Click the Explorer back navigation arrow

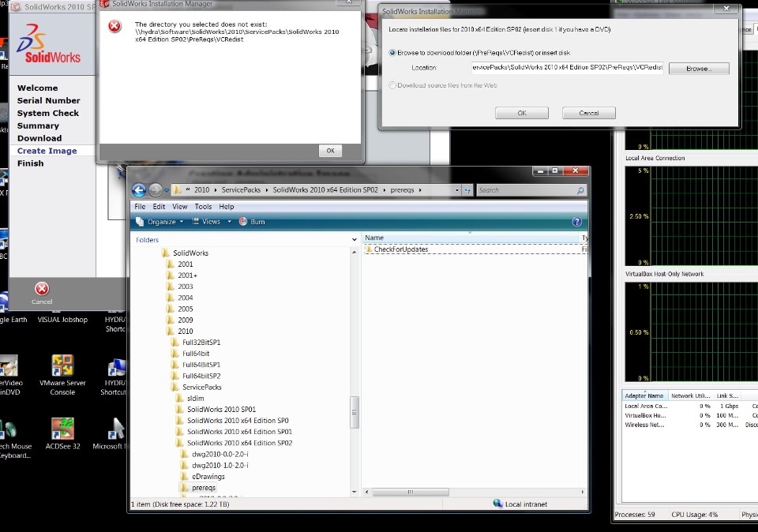[139, 190]
